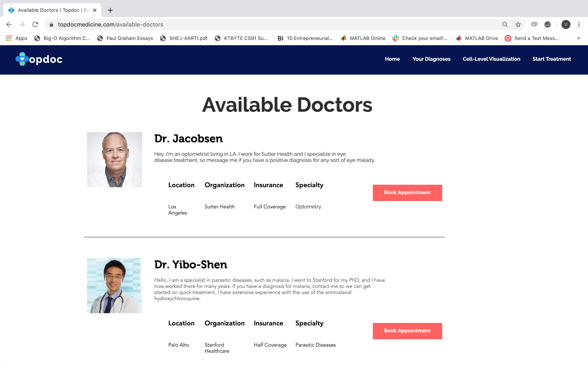Reload the page with refresh icon

pos(35,24)
